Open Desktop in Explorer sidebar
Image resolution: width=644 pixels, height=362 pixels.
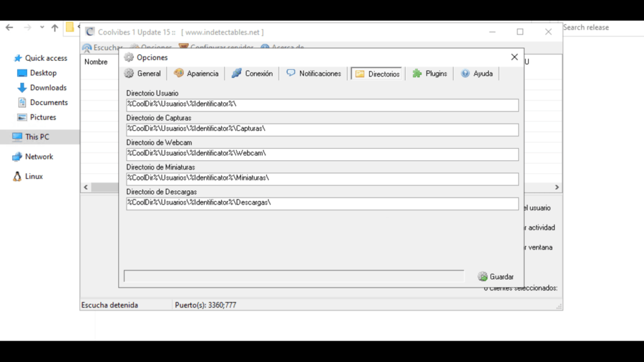[x=43, y=73]
